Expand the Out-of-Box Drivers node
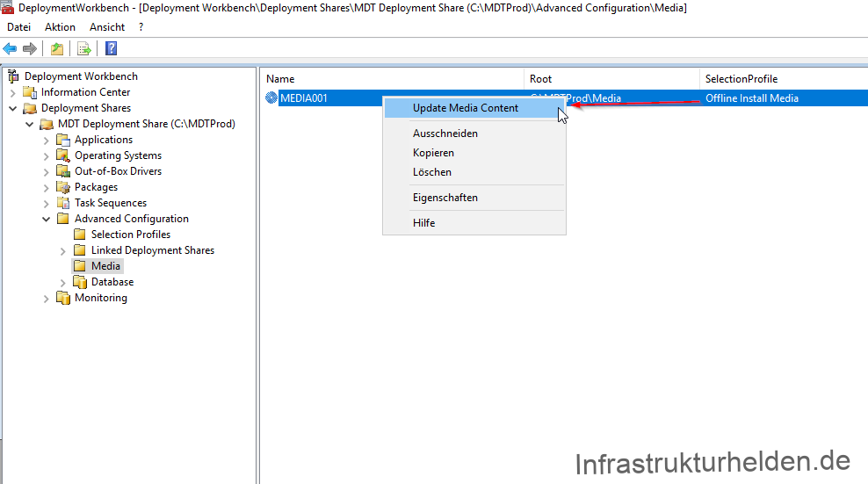This screenshot has height=484, width=868. coord(46,171)
